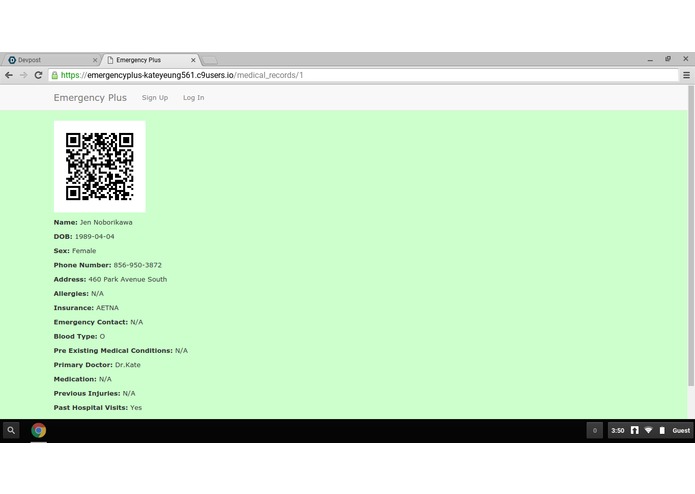The image size is (695, 494).
Task: Click the Guest account label
Action: point(681,431)
